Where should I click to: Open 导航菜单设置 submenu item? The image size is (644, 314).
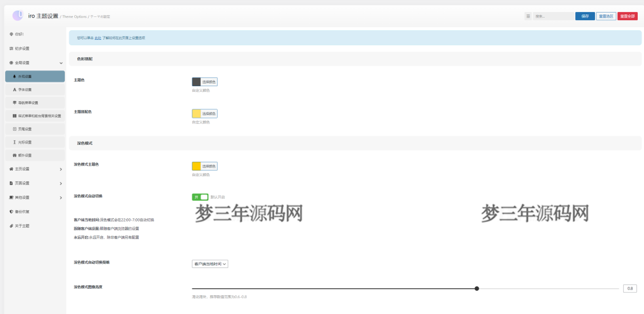pyautogui.click(x=35, y=103)
